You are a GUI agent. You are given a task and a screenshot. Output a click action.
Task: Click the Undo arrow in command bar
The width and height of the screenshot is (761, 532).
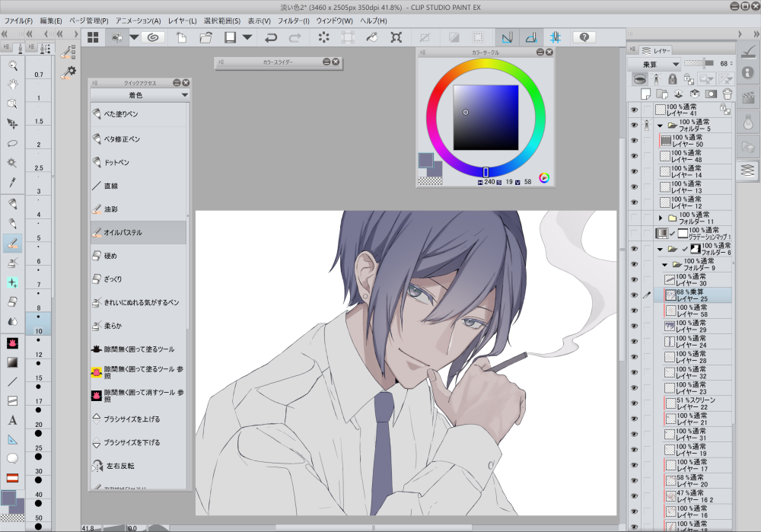coord(271,37)
